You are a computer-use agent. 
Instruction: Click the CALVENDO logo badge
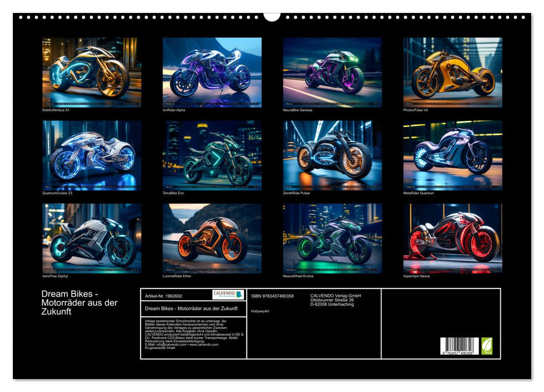[228, 295]
